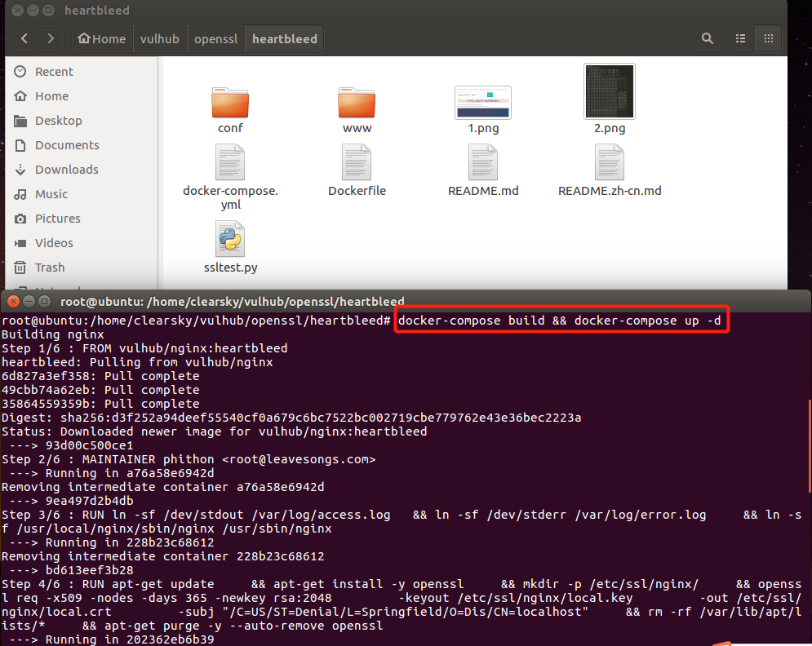Image resolution: width=812 pixels, height=646 pixels.
Task: Open Music in sidebar
Action: point(80,194)
